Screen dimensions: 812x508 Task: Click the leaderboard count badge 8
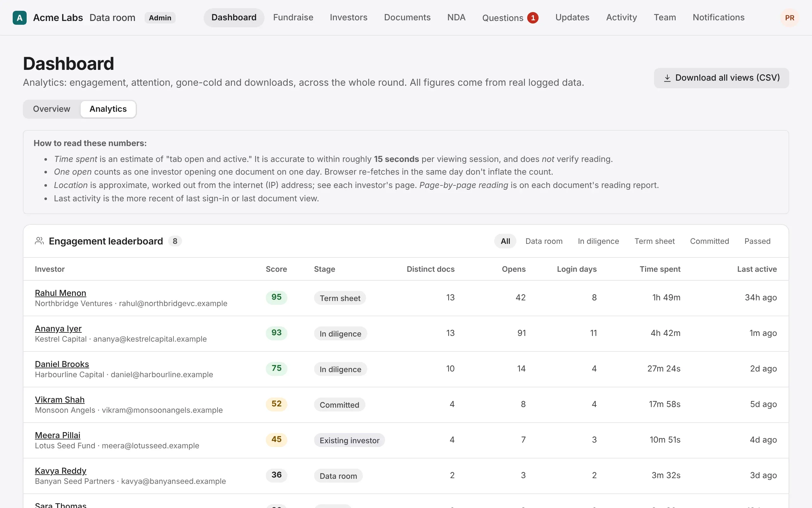(175, 241)
